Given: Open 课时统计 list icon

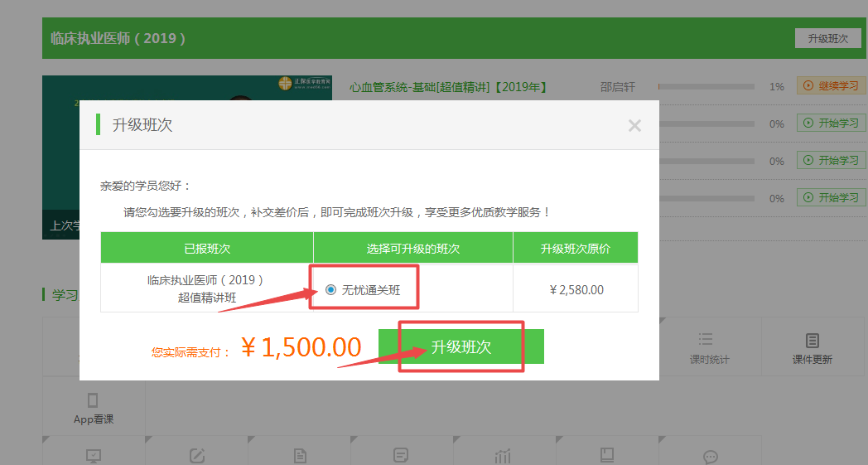Looking at the screenshot, I should click(x=706, y=340).
